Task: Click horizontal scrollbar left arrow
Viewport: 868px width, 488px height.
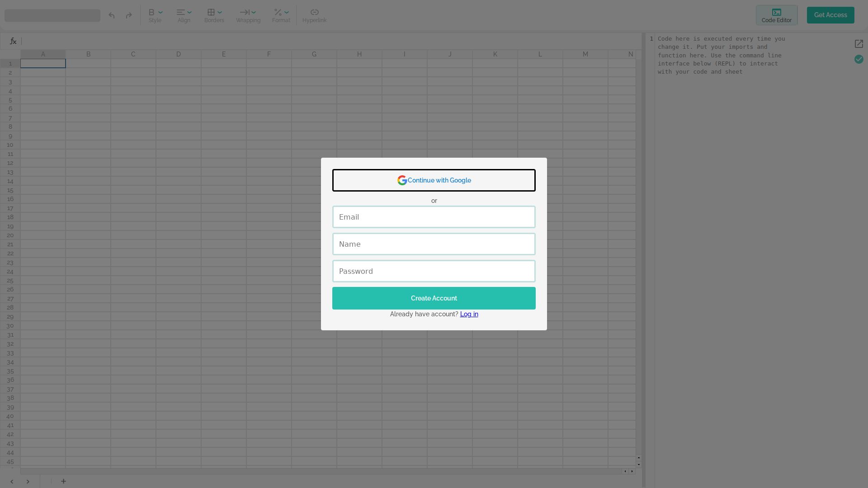Action: [625, 471]
